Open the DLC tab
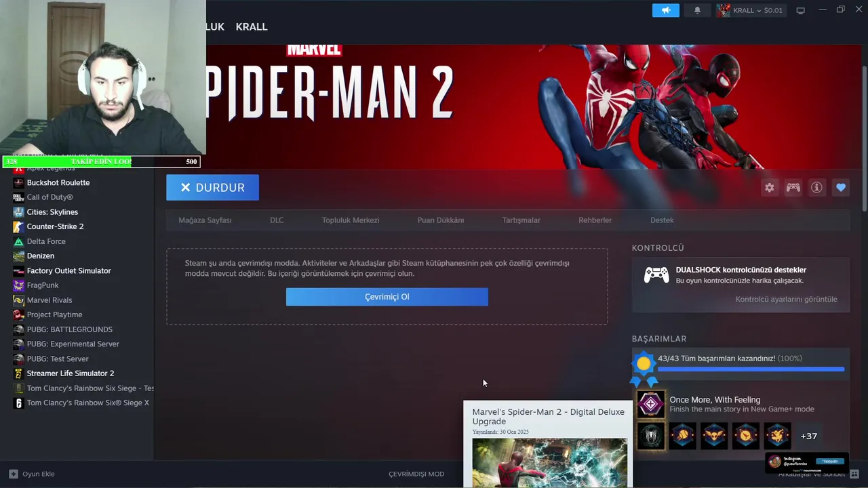868x488 pixels. click(277, 220)
